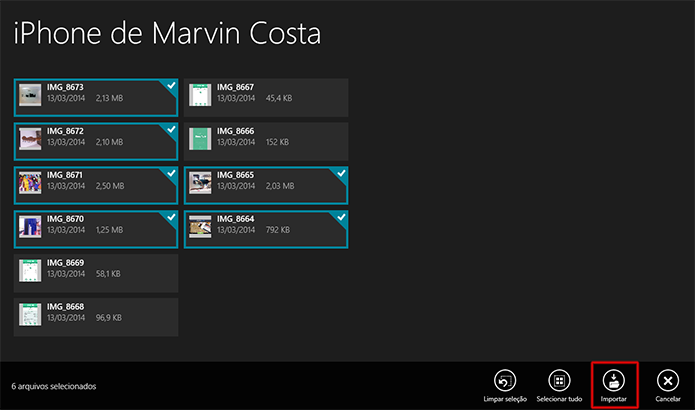Click the Selecionar tudo label

click(x=559, y=399)
